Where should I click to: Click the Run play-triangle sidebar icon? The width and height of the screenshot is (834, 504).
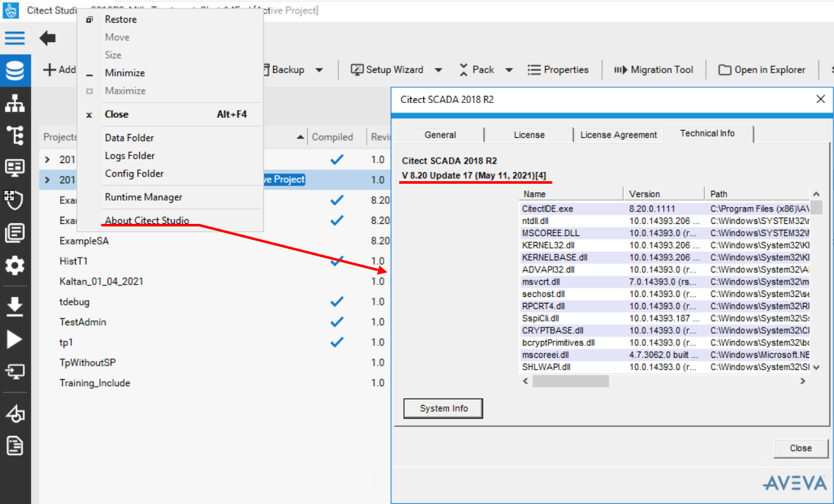(x=15, y=339)
